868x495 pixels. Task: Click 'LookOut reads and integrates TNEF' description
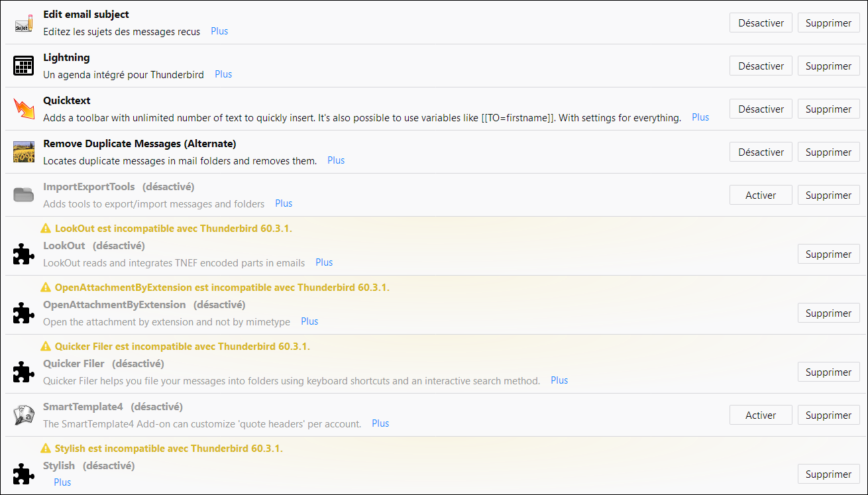pos(174,263)
